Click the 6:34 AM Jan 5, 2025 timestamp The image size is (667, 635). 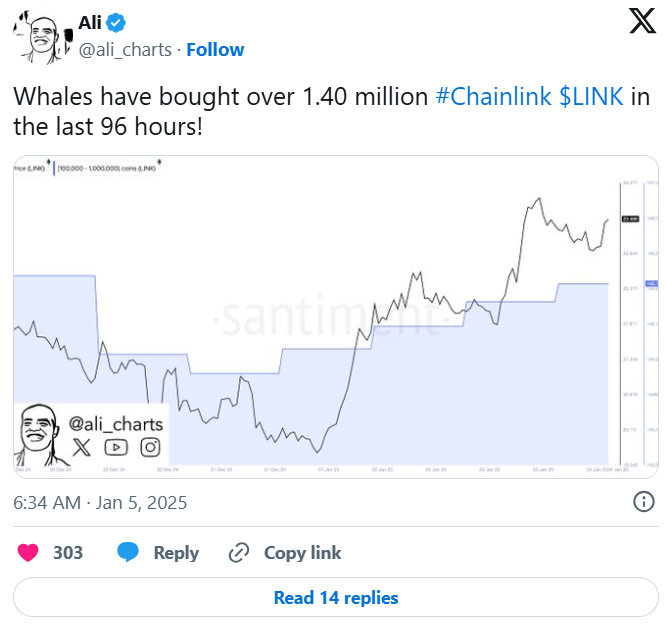click(100, 502)
